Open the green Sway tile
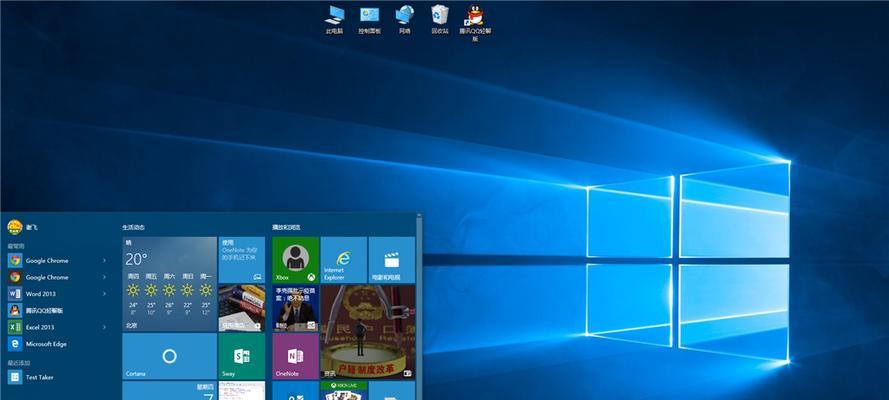Screen dimensions: 889x400 [242, 356]
